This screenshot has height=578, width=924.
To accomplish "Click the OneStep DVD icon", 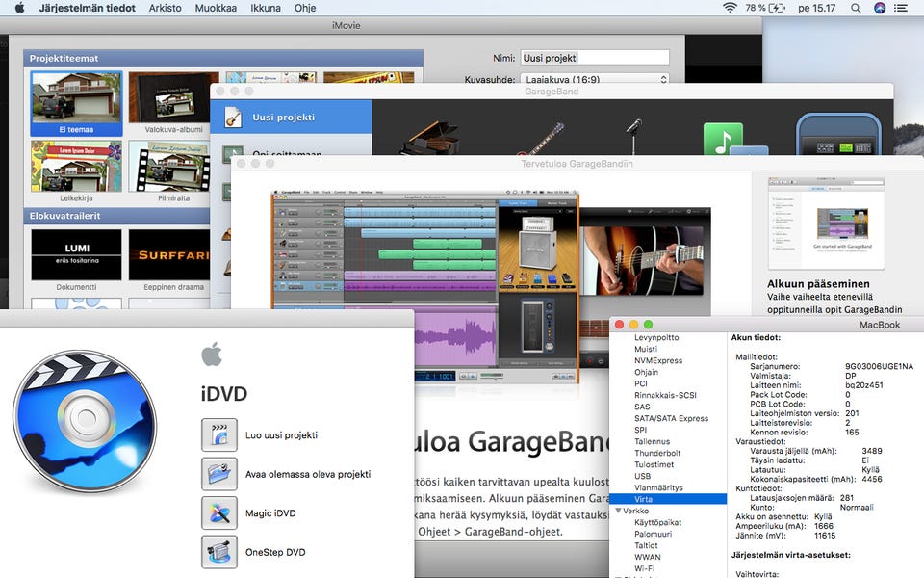I will click(x=219, y=551).
